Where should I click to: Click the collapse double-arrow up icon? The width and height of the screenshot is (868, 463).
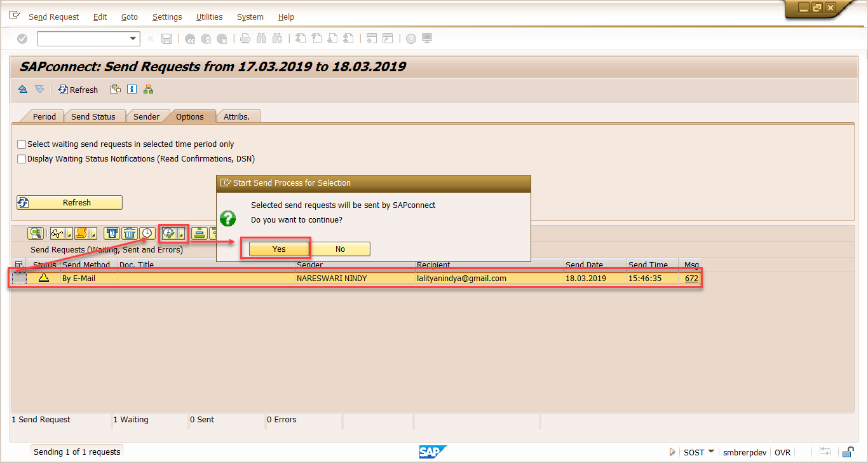23,90
